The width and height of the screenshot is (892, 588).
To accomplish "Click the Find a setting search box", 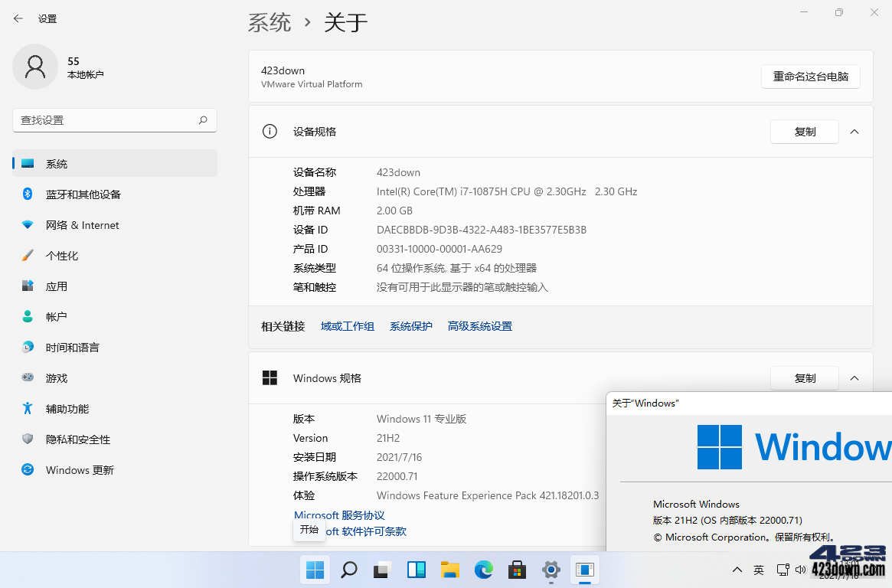I will [x=106, y=120].
